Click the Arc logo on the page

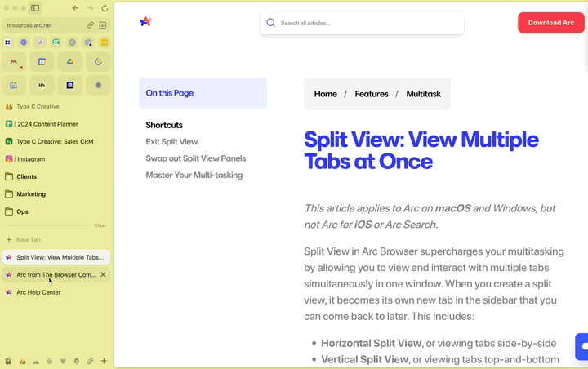pos(145,22)
